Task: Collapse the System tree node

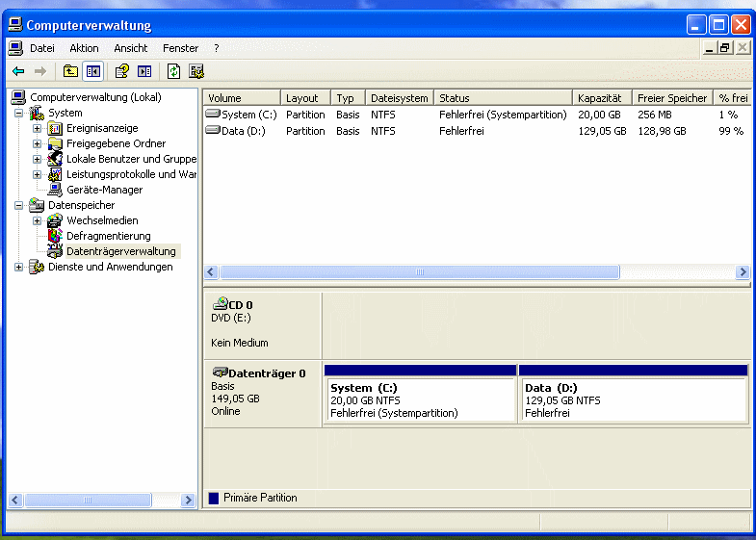Action: 19,114
